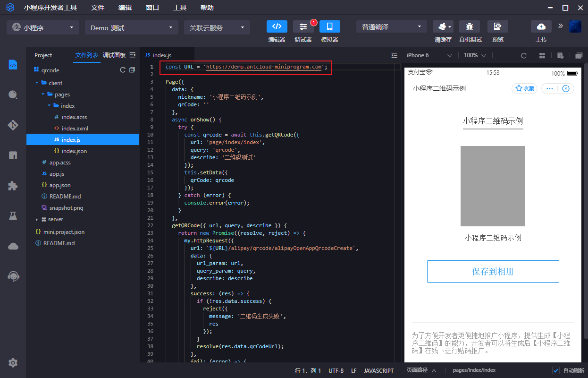The image size is (588, 378).
Task: Toggle the 模拟器 simulator panel button
Action: click(330, 26)
